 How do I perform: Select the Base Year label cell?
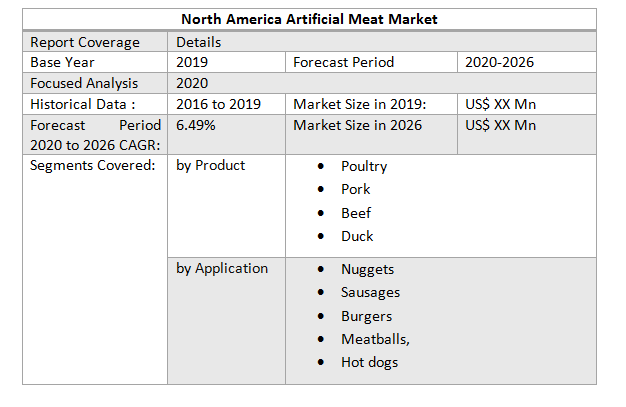(x=62, y=62)
